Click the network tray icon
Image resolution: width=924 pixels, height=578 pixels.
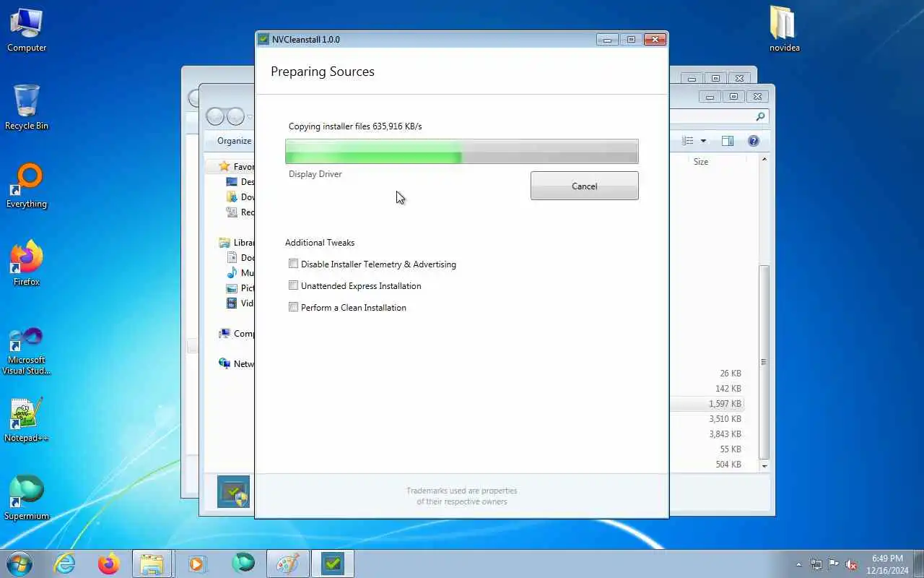pyautogui.click(x=816, y=564)
